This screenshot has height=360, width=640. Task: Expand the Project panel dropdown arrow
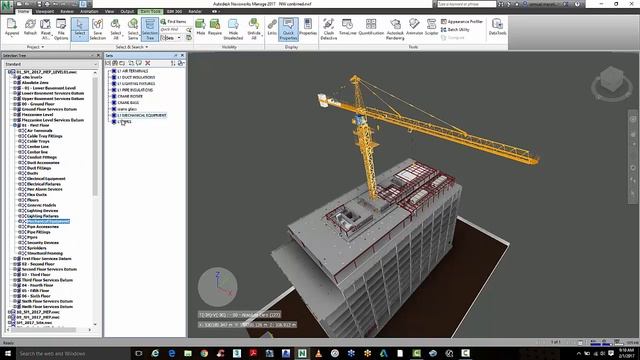[43, 47]
